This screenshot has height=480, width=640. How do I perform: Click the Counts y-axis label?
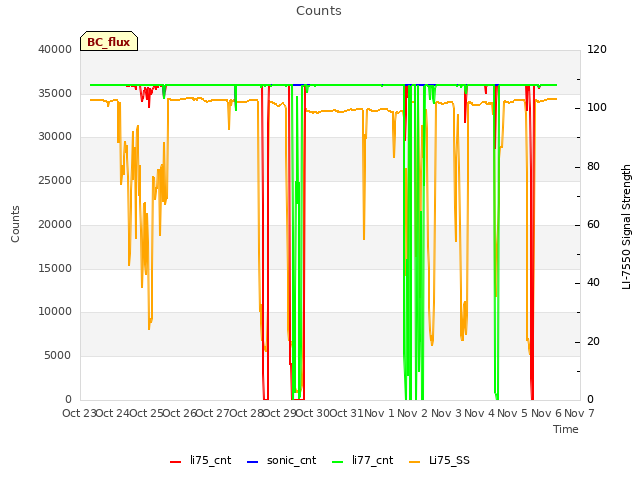(x=15, y=224)
